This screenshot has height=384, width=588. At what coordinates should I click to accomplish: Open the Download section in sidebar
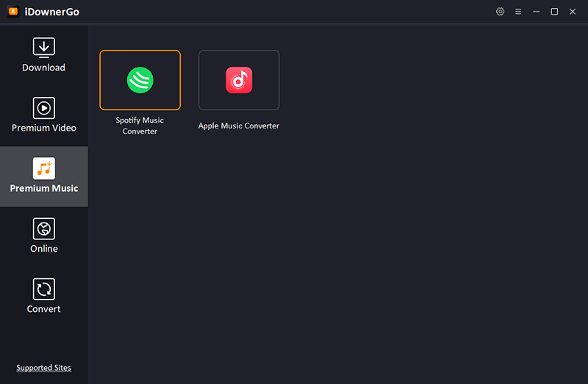click(x=44, y=56)
